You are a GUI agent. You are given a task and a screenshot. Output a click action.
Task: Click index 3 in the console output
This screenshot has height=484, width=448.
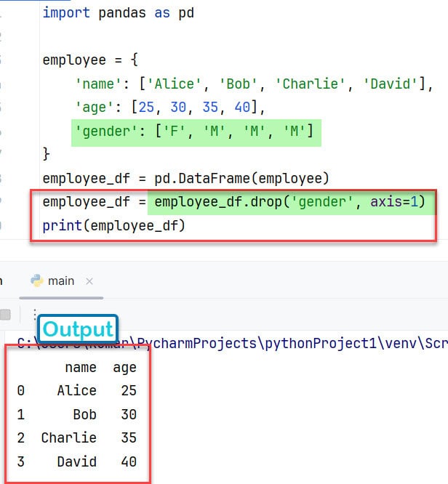click(x=20, y=461)
